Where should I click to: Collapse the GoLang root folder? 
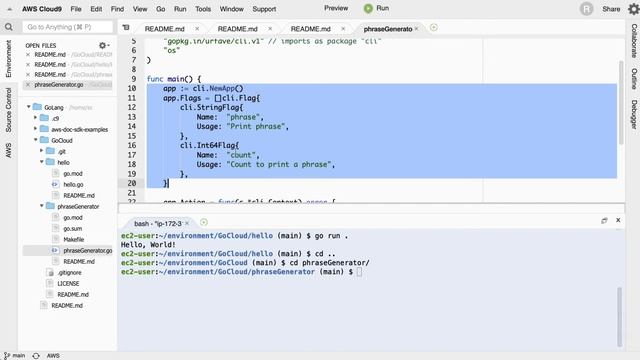(x=29, y=107)
